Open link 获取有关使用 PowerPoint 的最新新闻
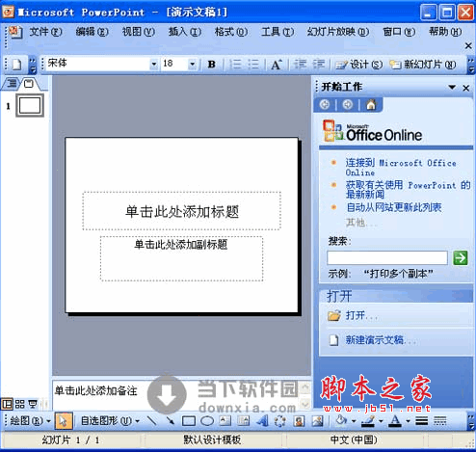 (408, 189)
